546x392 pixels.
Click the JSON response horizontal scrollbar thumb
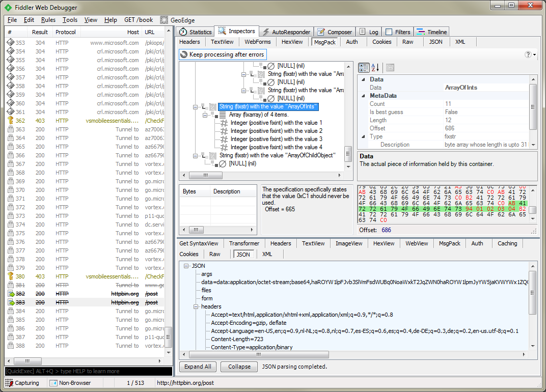pos(259,354)
